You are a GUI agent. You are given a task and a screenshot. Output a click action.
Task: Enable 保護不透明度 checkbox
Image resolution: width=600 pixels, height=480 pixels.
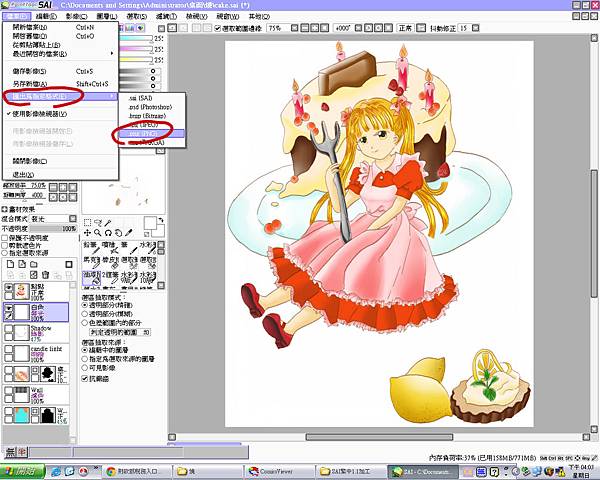[x=5, y=238]
